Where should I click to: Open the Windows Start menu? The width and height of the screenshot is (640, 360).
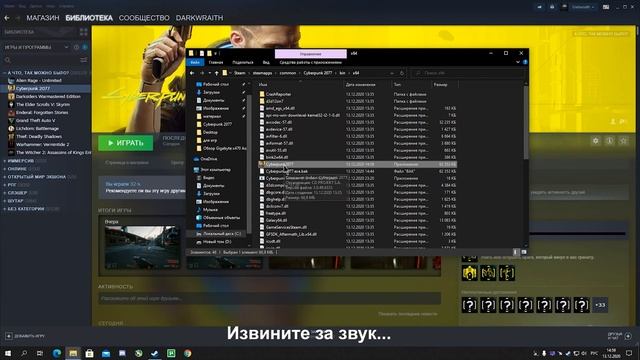7,353
